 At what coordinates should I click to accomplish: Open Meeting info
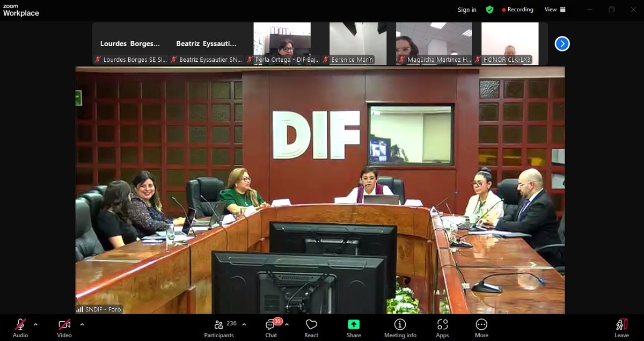point(400,328)
